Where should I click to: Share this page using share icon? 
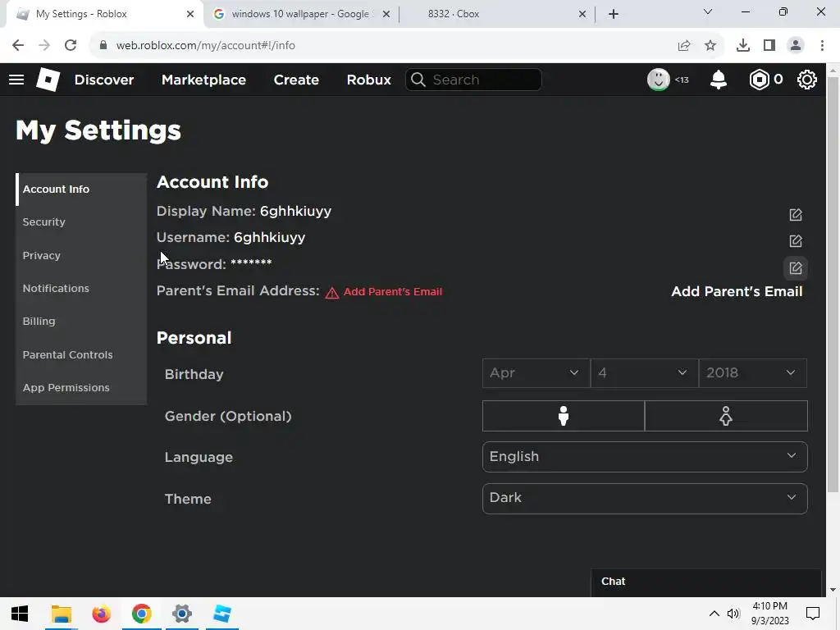684,46
